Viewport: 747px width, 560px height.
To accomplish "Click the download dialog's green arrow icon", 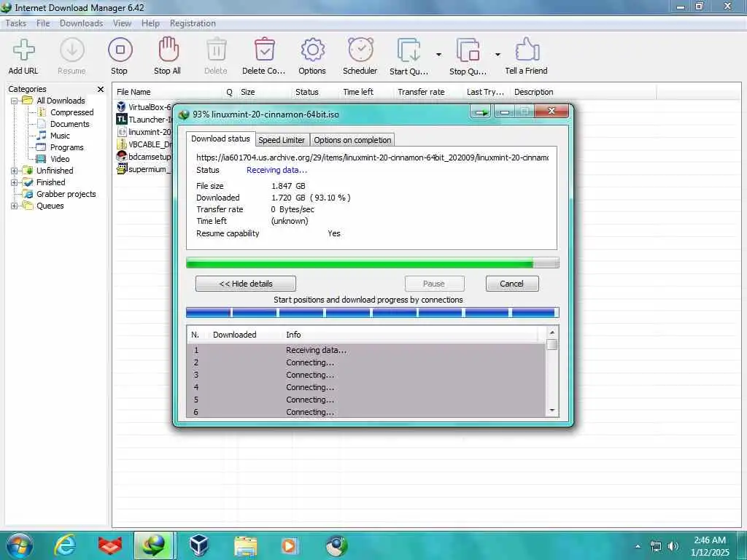I will click(x=481, y=112).
